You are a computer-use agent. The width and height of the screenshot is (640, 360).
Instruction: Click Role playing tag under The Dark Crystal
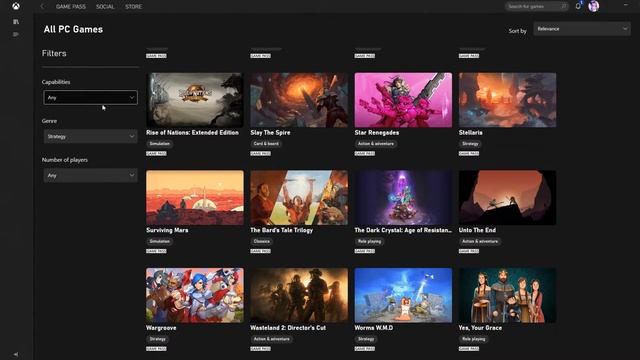point(369,241)
